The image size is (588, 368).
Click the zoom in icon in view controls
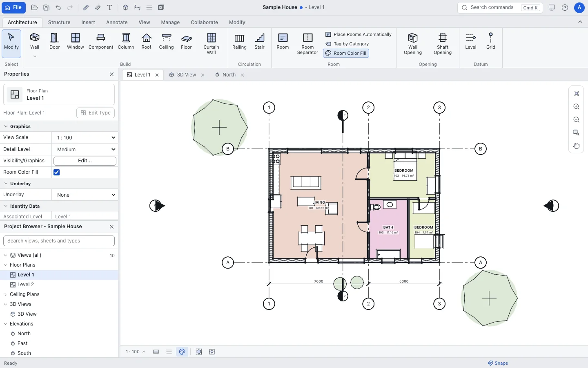[x=576, y=107]
